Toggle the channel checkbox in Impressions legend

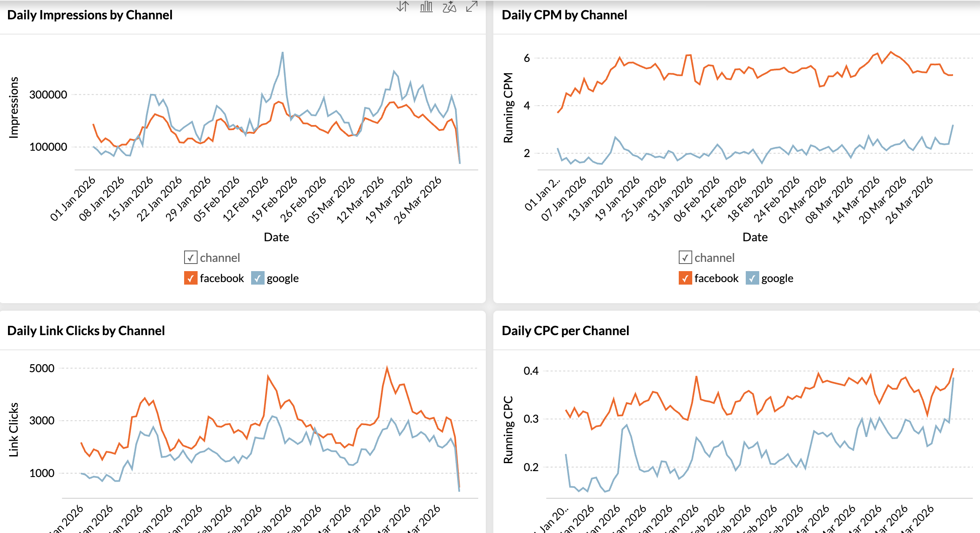pos(190,257)
